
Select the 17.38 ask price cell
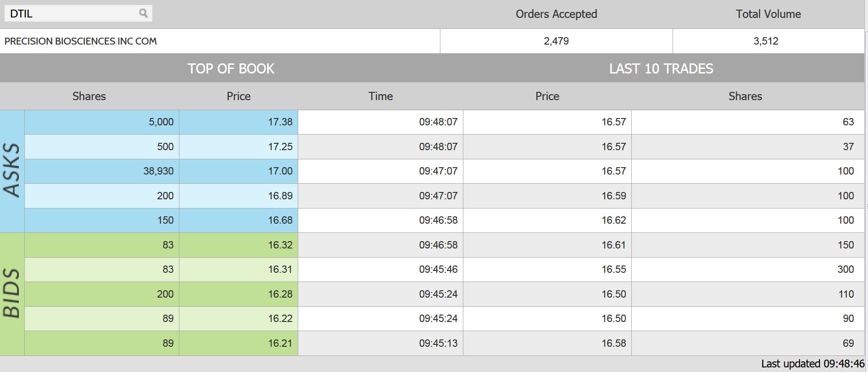coord(239,122)
